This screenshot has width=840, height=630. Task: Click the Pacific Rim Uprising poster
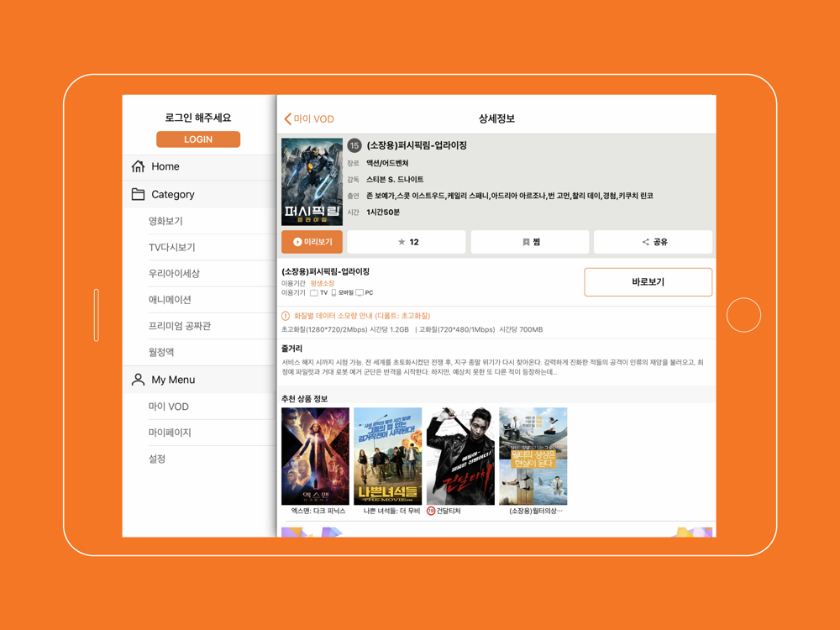coord(312,181)
